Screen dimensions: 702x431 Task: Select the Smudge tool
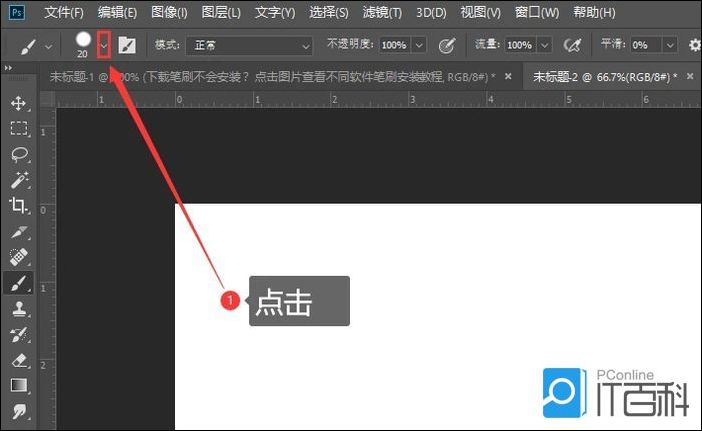coord(18,411)
